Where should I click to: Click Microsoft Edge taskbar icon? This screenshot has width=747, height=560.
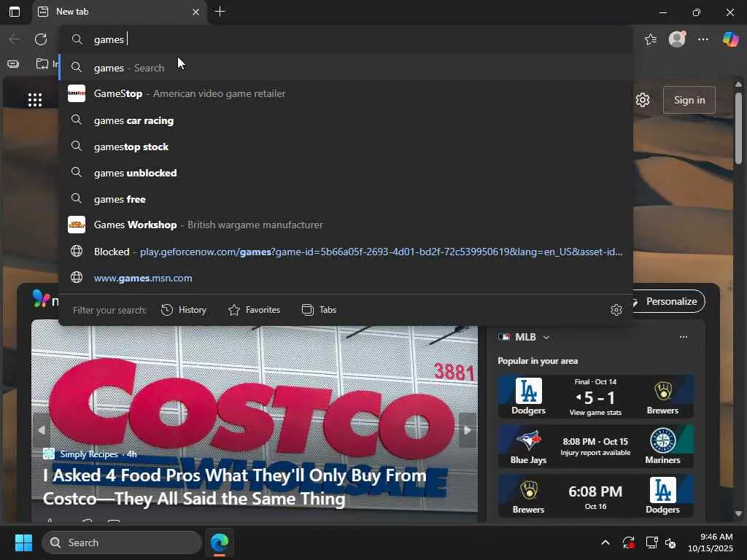(220, 542)
